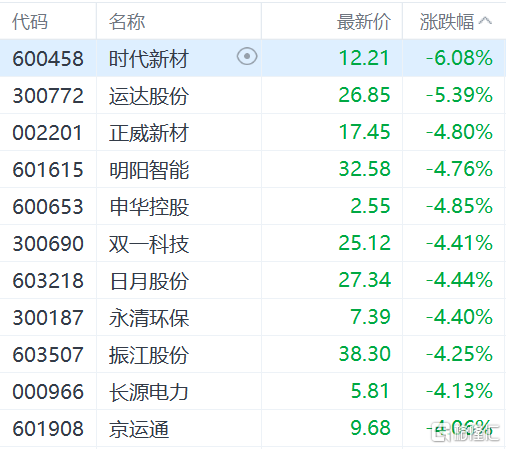Click price 5.81
This screenshot has width=506, height=449.
[x=370, y=391]
